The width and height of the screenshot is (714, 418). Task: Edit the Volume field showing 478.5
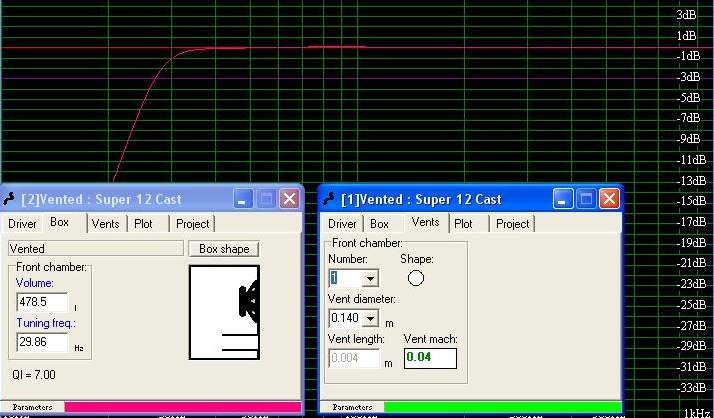[x=42, y=302]
